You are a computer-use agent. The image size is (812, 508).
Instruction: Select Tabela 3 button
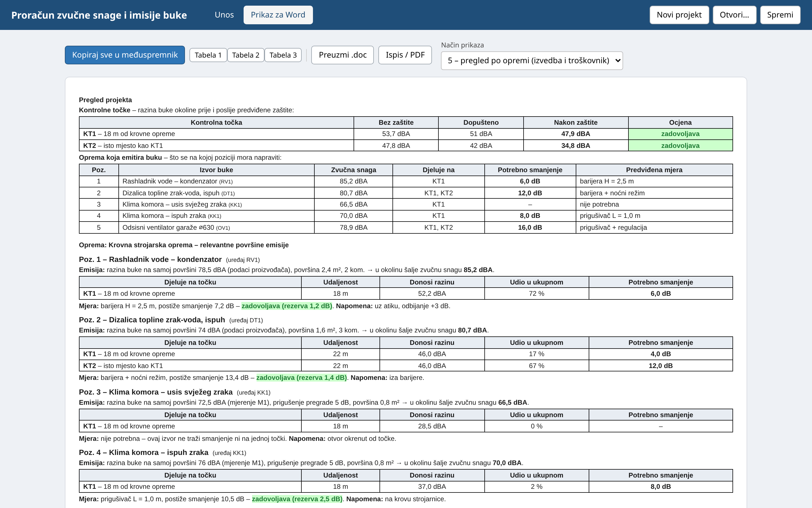[x=283, y=55]
